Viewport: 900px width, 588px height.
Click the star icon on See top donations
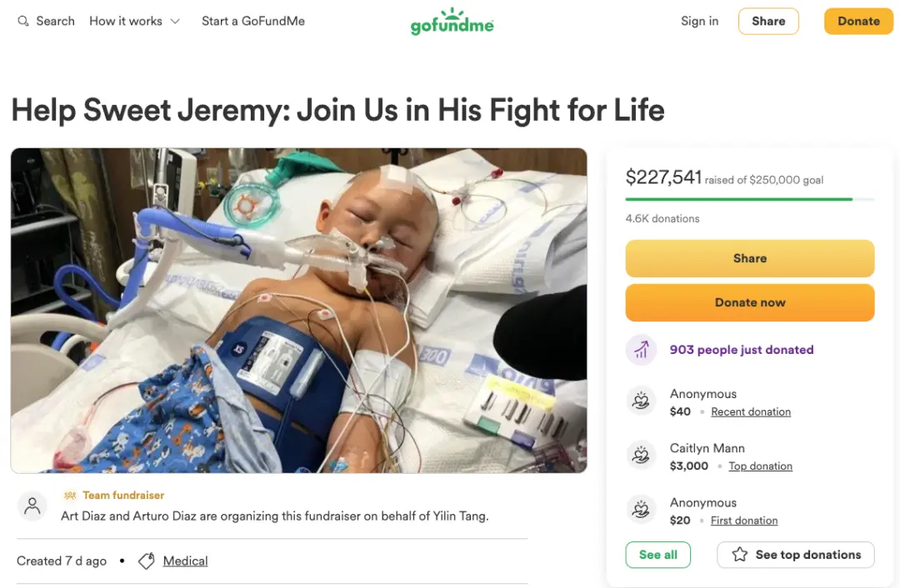pos(739,555)
